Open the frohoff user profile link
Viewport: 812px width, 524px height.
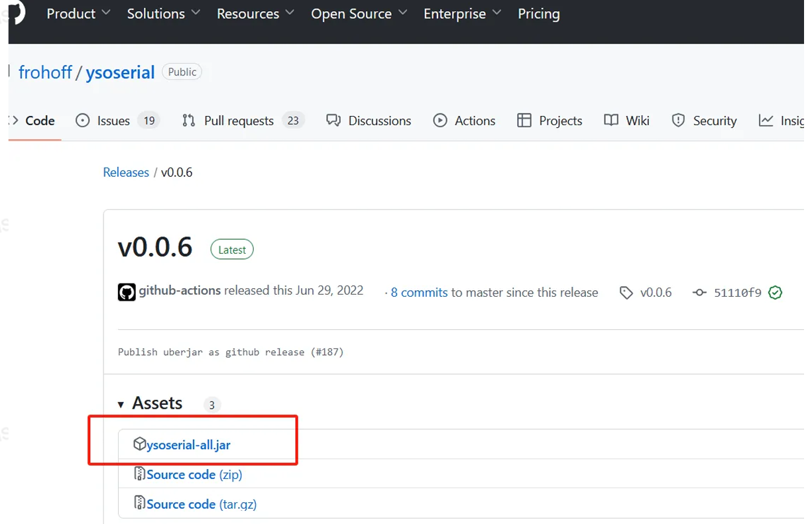(x=45, y=72)
